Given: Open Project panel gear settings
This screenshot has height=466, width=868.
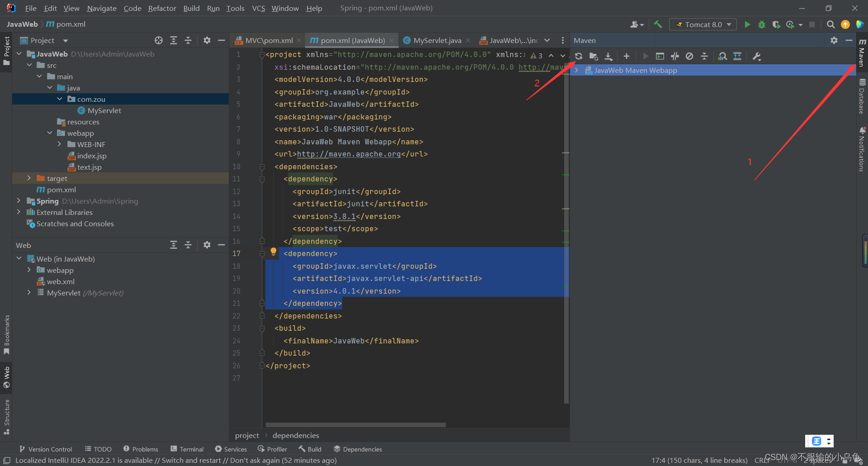Looking at the screenshot, I should (x=207, y=40).
